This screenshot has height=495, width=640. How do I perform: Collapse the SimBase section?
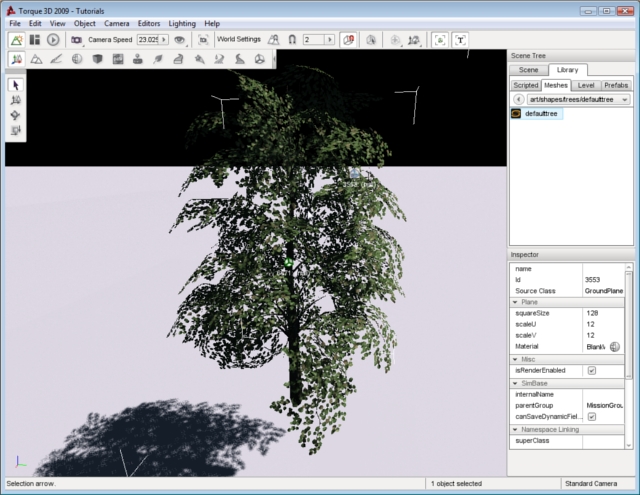[515, 383]
